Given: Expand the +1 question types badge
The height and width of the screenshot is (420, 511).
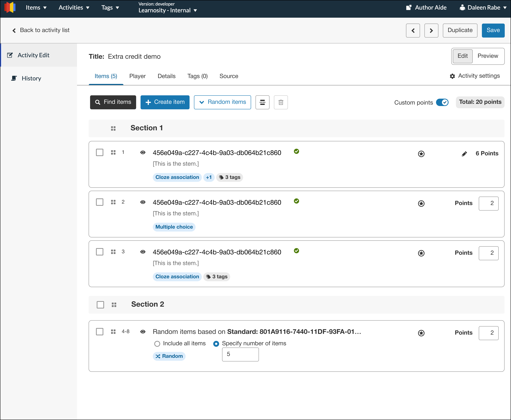Looking at the screenshot, I should [x=209, y=177].
